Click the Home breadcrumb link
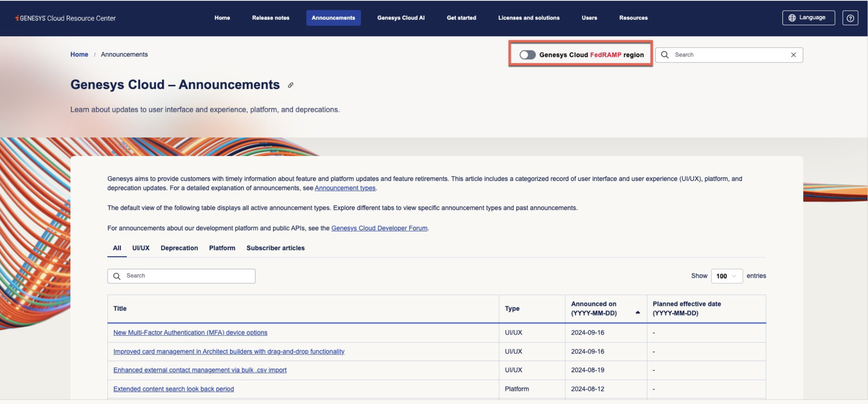Image resolution: width=868 pixels, height=404 pixels. 79,54
